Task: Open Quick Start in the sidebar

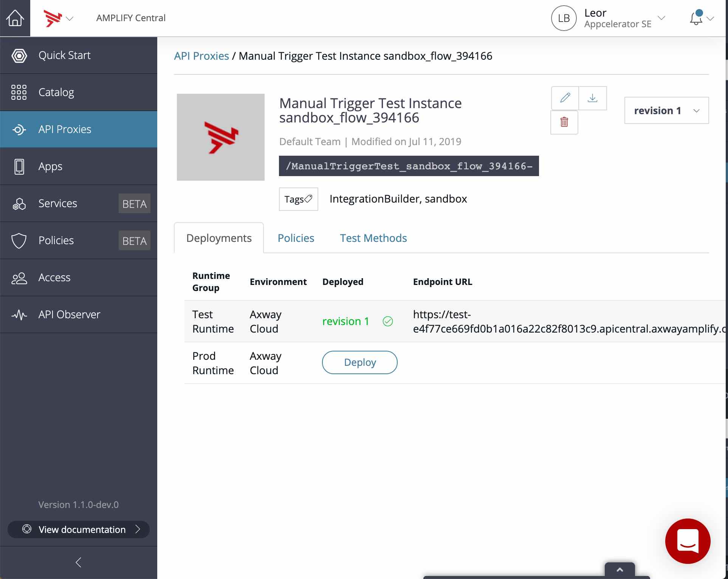Action: (x=79, y=55)
